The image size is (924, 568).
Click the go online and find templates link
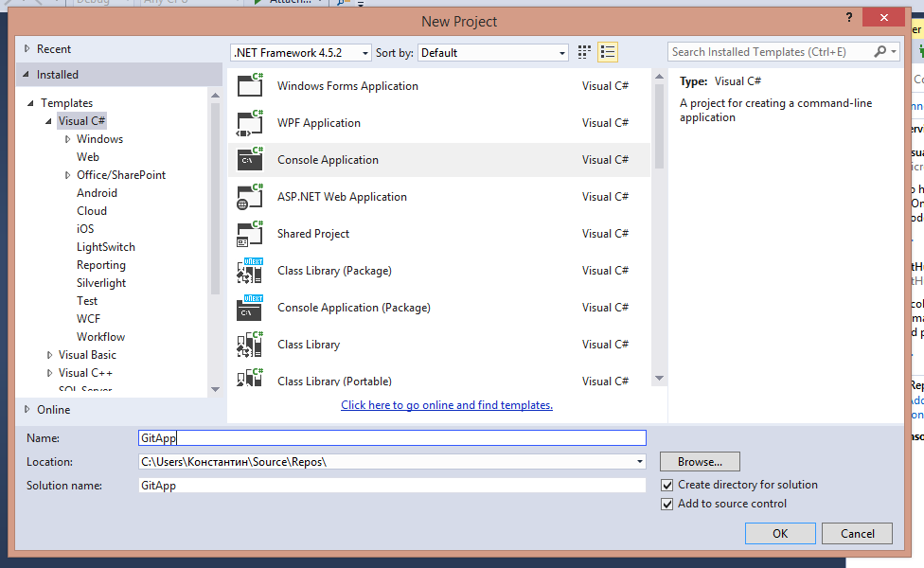pos(447,405)
